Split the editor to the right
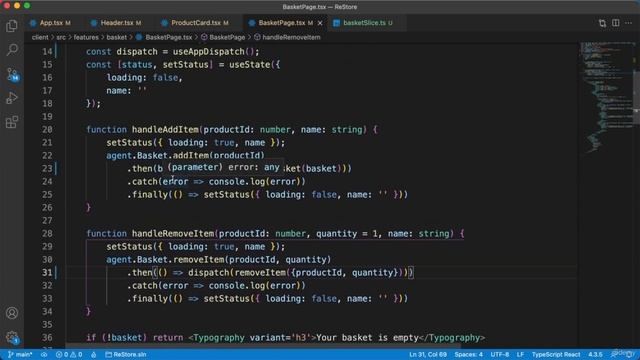 [x=616, y=23]
